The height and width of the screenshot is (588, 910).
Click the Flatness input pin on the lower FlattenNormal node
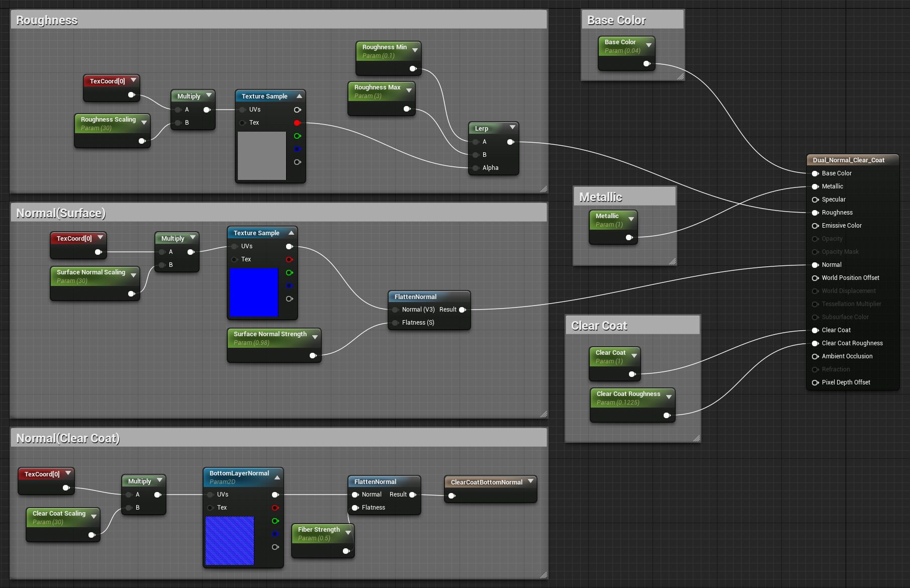356,508
